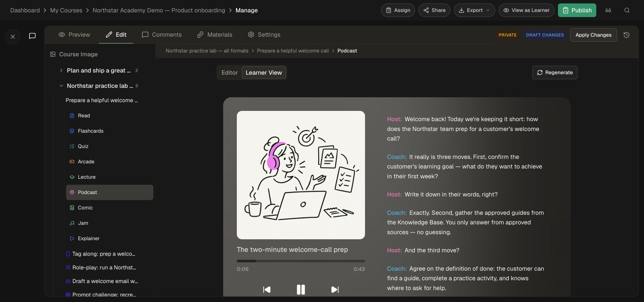Publish the course

[x=577, y=10]
